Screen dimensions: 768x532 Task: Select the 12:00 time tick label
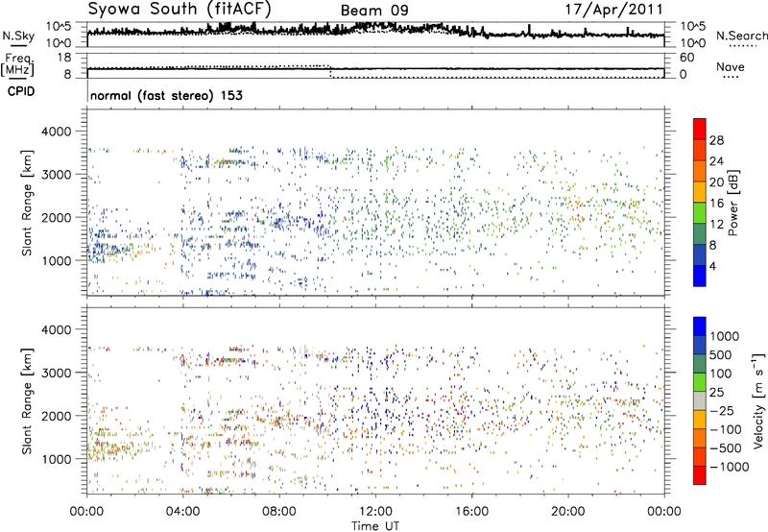click(x=375, y=512)
